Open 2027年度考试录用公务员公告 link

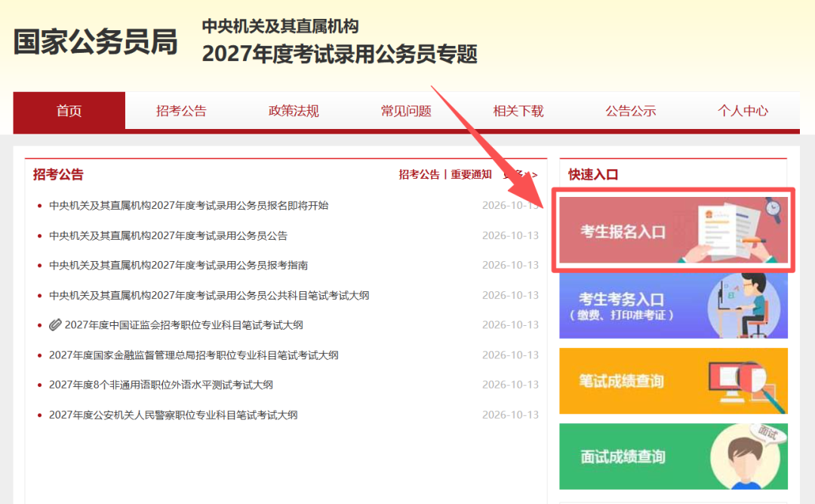point(168,236)
